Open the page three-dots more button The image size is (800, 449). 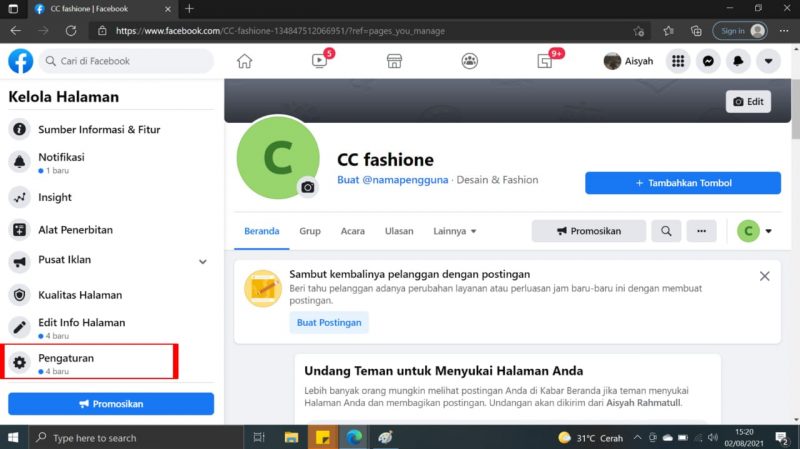[x=702, y=231]
